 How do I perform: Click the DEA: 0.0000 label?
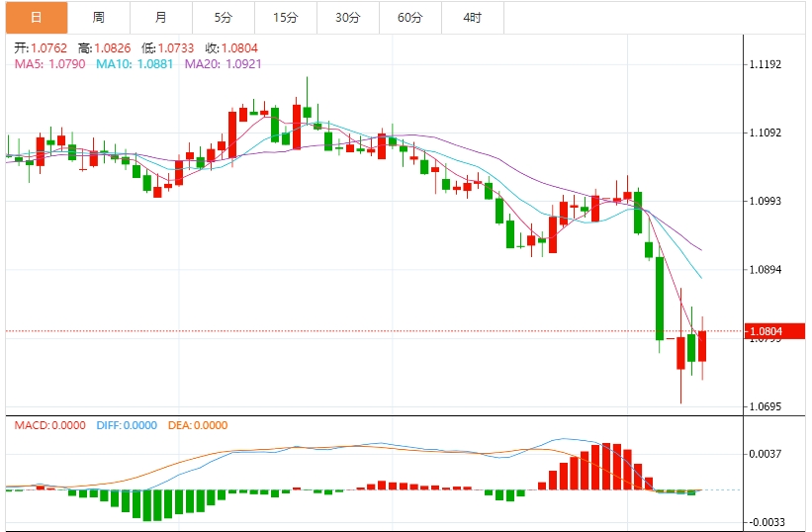(198, 425)
